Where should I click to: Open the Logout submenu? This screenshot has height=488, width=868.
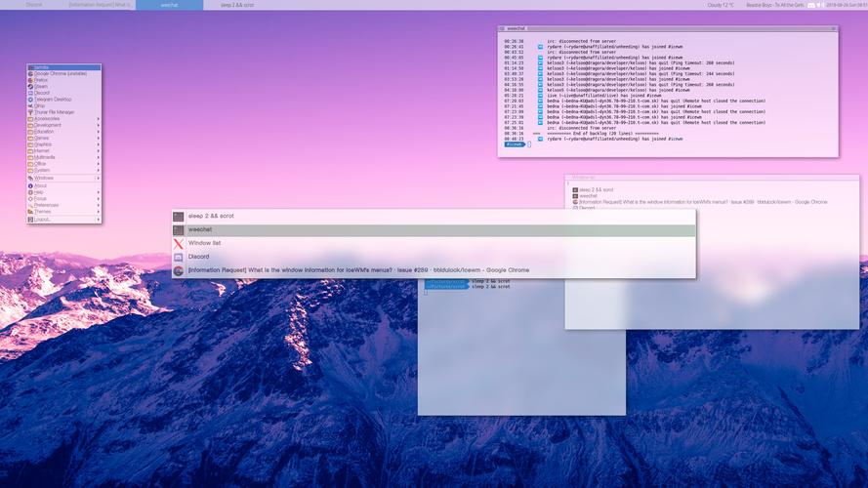(x=63, y=220)
